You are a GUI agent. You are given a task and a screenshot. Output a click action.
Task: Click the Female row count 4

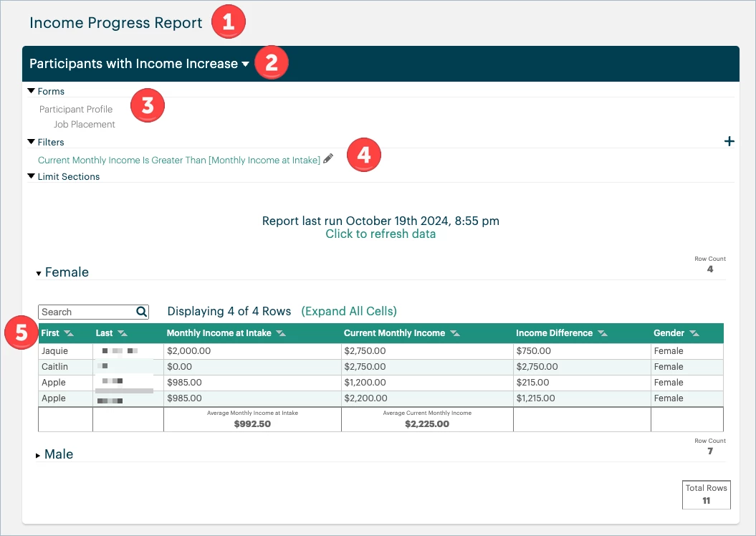(710, 269)
